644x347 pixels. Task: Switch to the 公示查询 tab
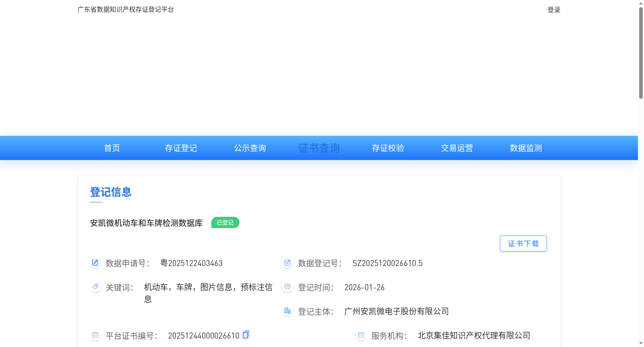tap(250, 148)
